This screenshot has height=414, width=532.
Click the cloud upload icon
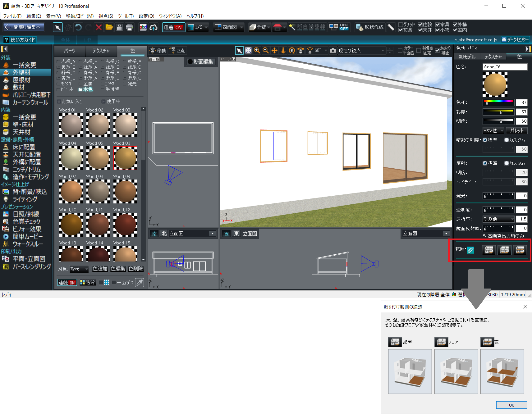coord(154,27)
